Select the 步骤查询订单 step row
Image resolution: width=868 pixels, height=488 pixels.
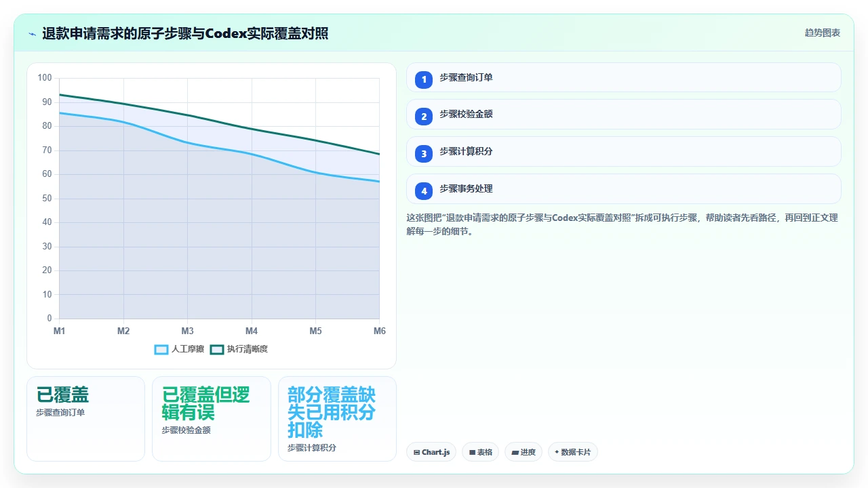(623, 77)
